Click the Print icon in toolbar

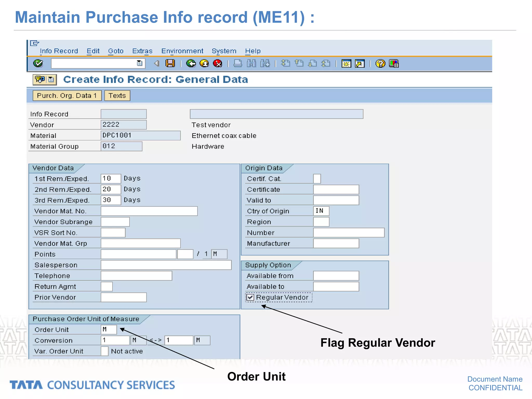click(x=238, y=63)
